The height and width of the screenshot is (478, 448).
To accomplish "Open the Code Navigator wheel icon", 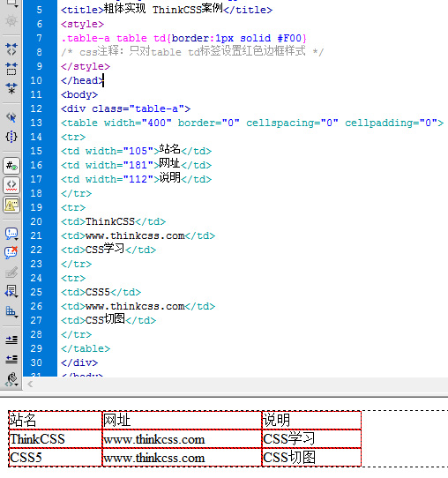I will [11, 21].
